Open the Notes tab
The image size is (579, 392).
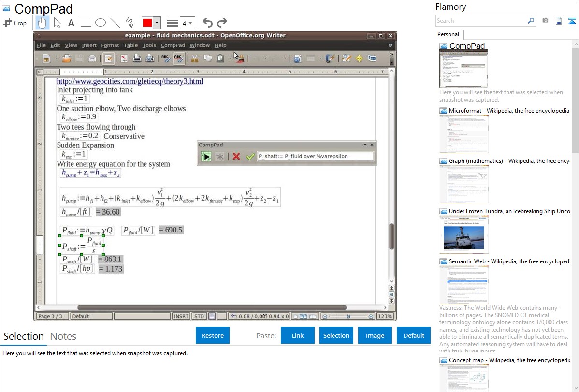[x=63, y=336]
